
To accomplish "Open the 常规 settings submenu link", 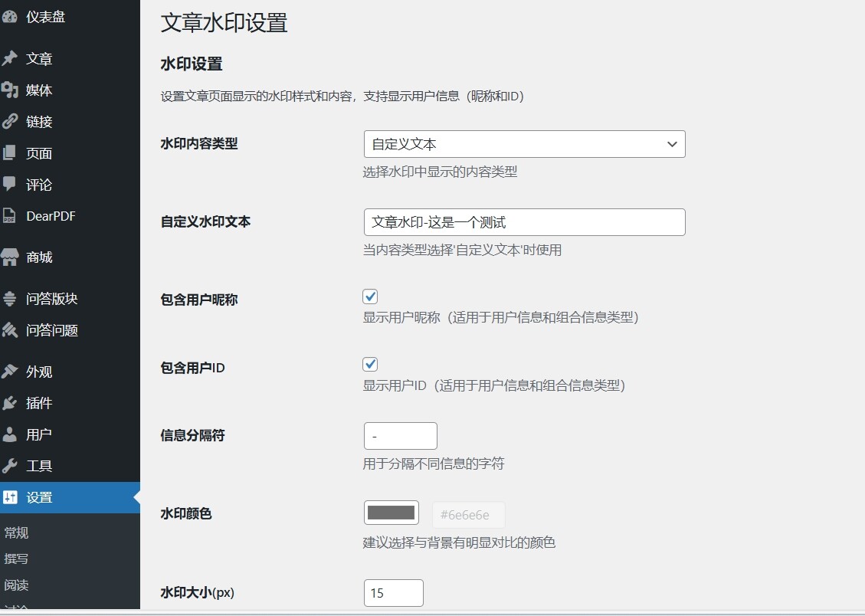I will tap(17, 532).
